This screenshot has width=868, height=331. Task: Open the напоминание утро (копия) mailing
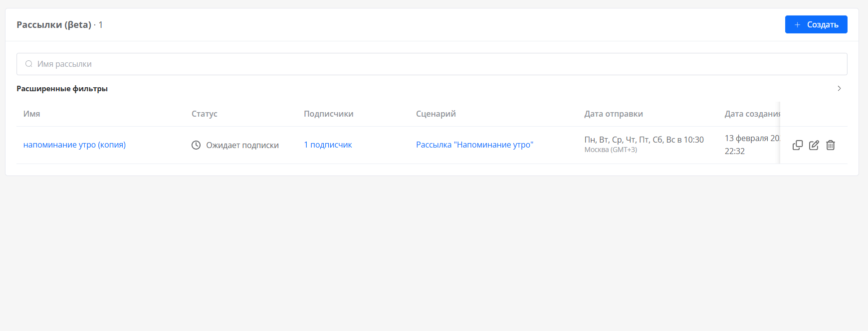pyautogui.click(x=74, y=145)
